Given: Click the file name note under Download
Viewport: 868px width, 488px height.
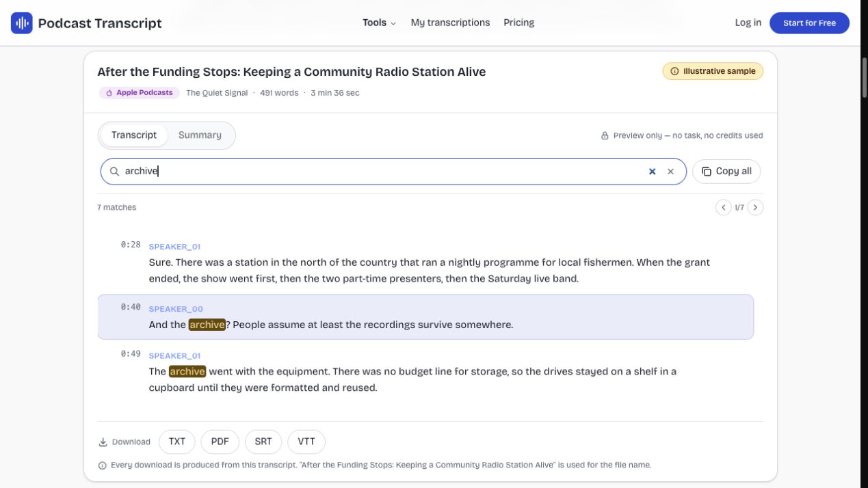Looking at the screenshot, I should coord(381,465).
